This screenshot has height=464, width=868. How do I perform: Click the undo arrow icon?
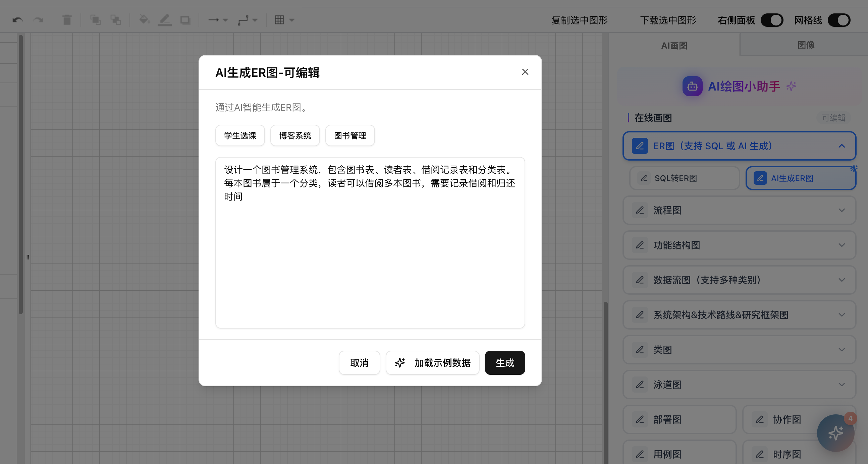click(17, 20)
